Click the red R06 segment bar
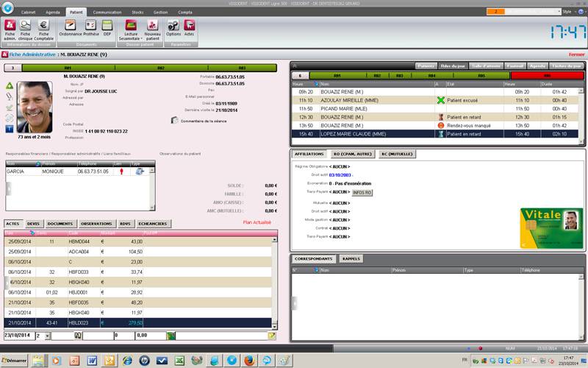 (547, 75)
